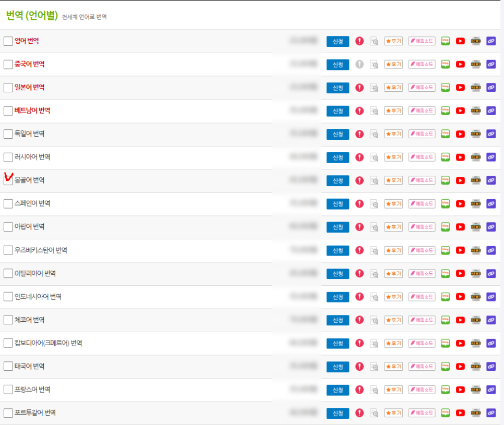504x425 pixels.
Task: Open 후기 reviews for 포르투갈어 번역
Action: pos(393,413)
